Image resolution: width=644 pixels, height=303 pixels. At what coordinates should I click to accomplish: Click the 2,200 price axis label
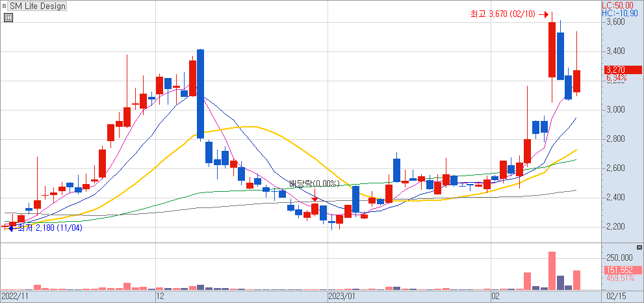(616, 228)
